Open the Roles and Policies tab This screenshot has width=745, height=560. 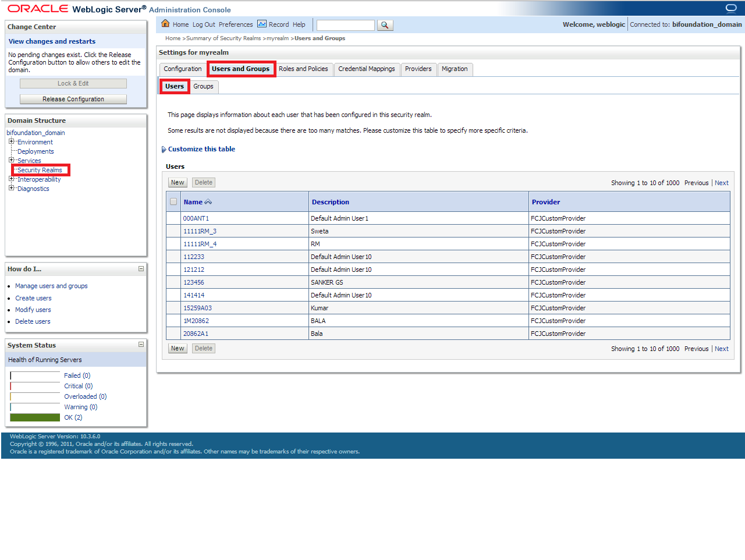tap(303, 69)
